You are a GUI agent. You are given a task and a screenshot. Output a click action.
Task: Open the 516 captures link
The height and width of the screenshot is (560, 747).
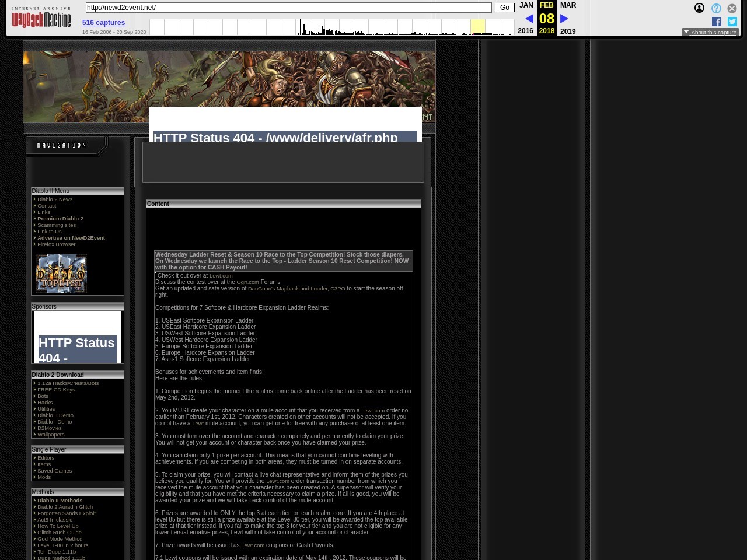pyautogui.click(x=103, y=23)
